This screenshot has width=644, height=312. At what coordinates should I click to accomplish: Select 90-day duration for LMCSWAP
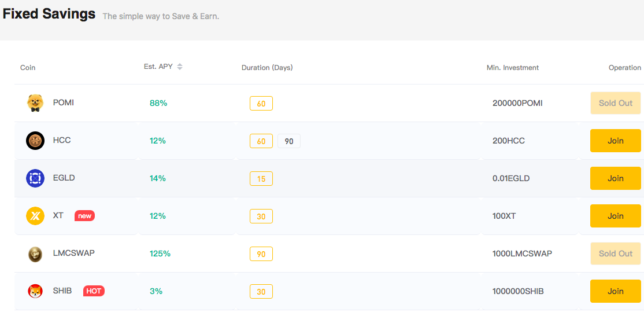(x=261, y=254)
